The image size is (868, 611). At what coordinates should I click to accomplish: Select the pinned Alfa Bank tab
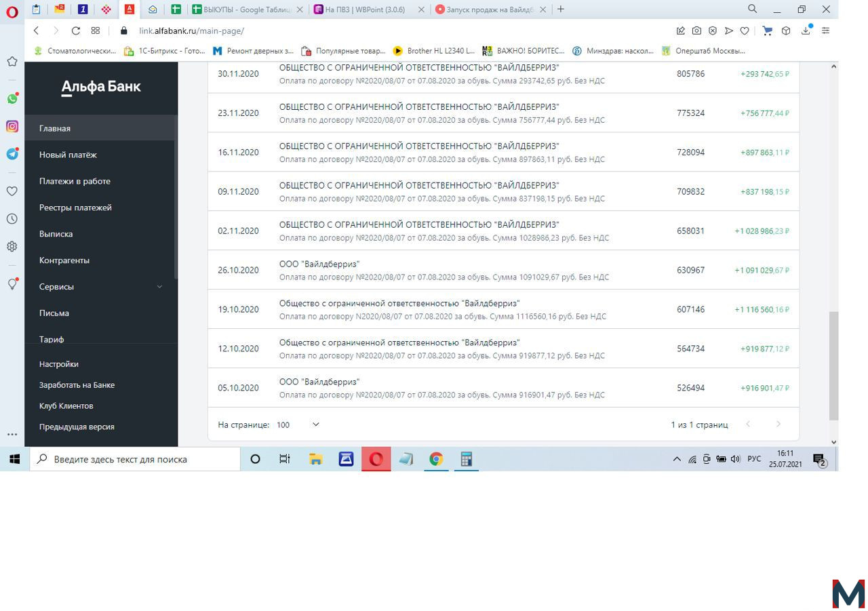pyautogui.click(x=129, y=9)
